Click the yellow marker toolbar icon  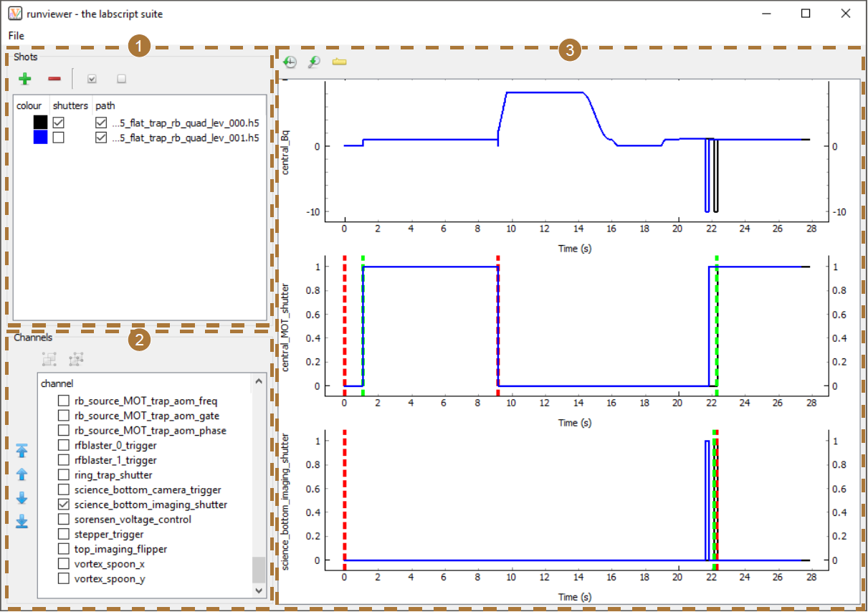click(339, 62)
